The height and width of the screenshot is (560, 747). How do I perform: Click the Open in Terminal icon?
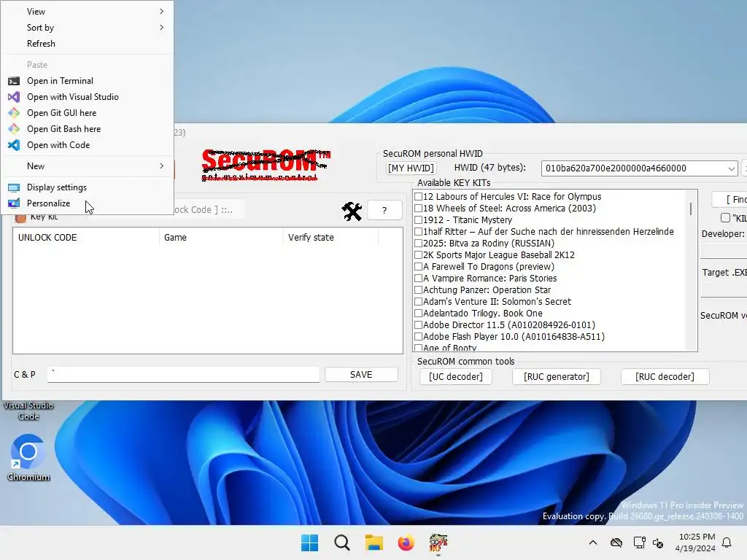pos(14,81)
